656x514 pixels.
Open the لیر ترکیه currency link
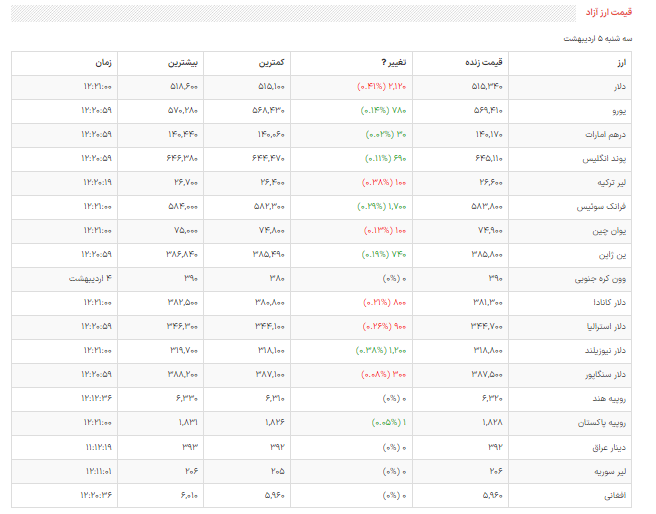click(x=609, y=182)
